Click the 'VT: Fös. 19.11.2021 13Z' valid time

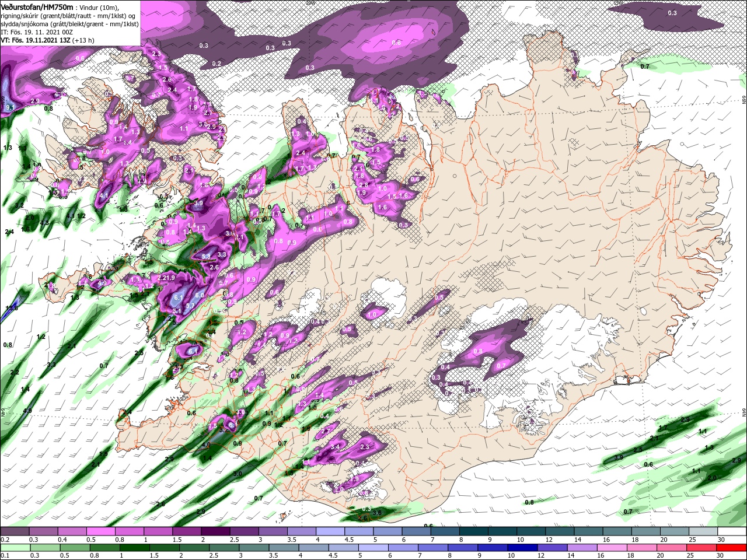tap(36, 40)
